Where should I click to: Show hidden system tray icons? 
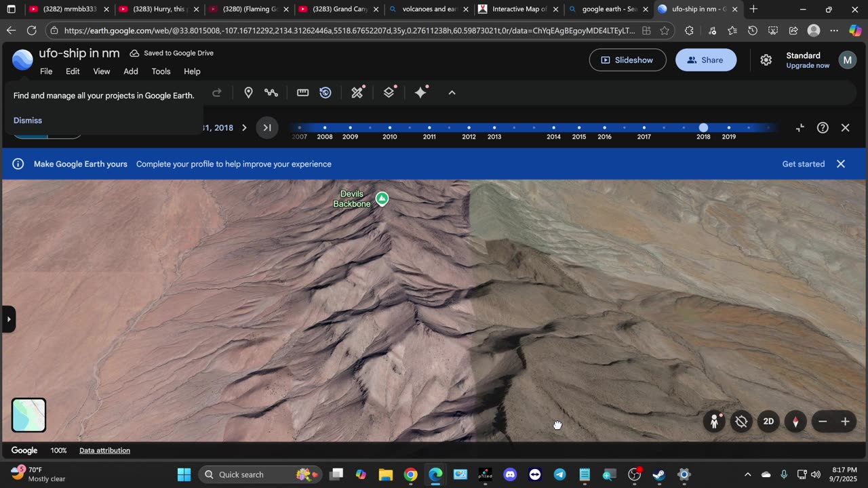tap(747, 474)
